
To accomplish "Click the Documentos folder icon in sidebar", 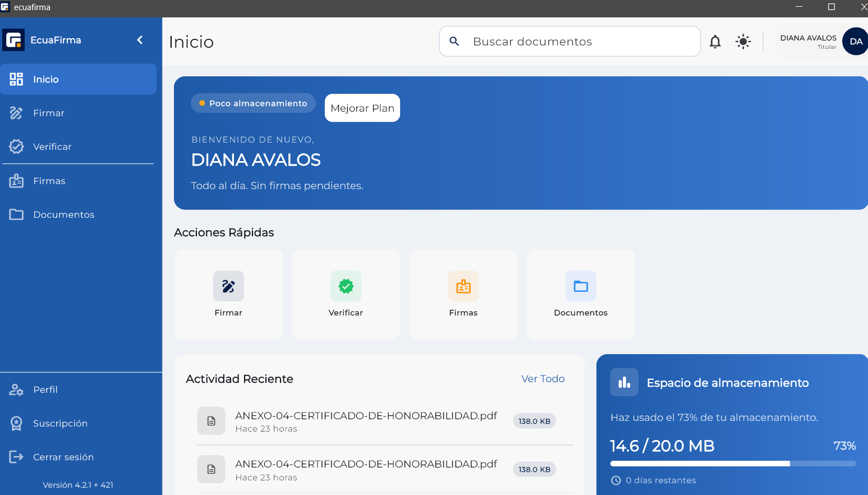I will point(16,214).
